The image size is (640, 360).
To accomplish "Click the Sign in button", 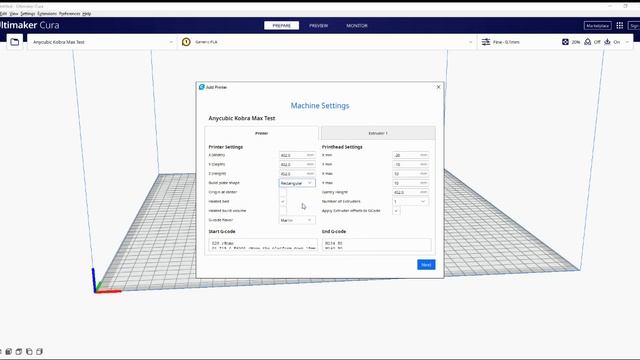I will click(634, 26).
